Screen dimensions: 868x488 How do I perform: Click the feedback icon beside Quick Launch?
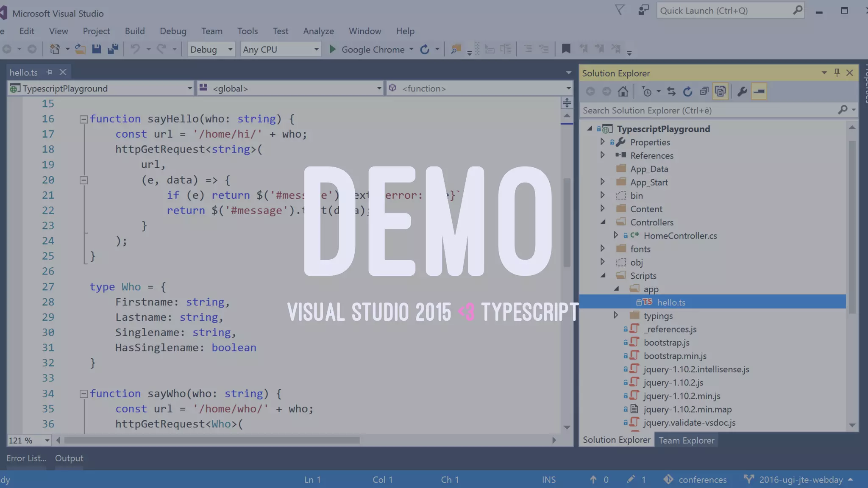[x=643, y=10]
